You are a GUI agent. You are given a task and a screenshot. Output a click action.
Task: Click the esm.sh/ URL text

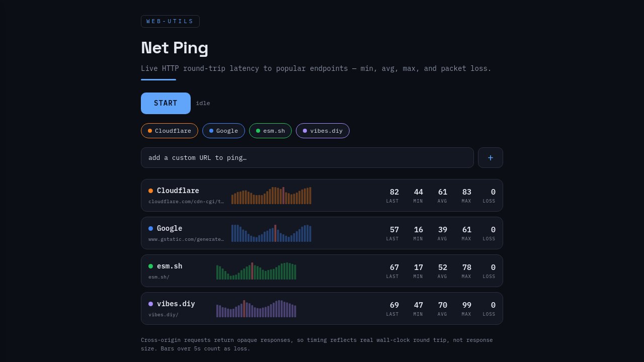tap(159, 277)
